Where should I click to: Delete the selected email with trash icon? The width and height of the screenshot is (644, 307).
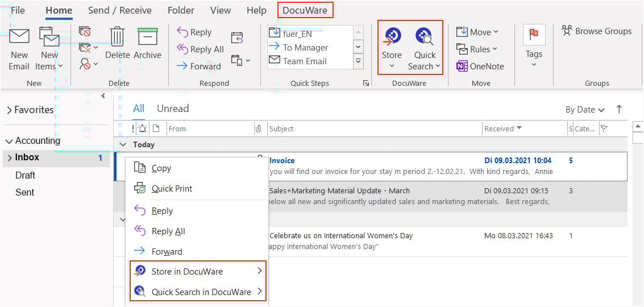[117, 38]
